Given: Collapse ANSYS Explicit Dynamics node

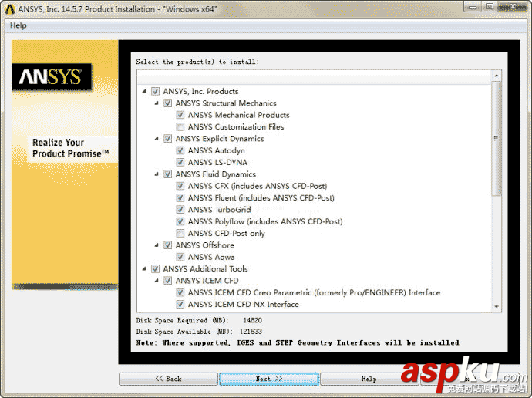Looking at the screenshot, I should pos(157,138).
